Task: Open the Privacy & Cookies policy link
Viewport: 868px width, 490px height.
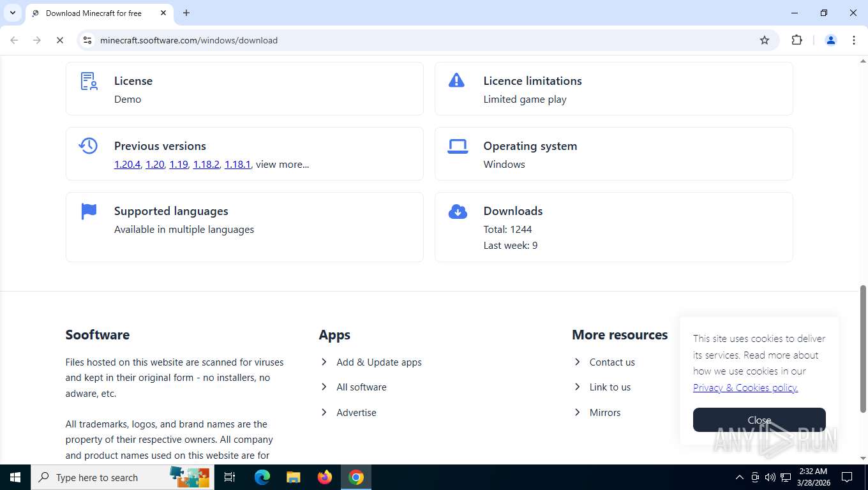Action: (x=745, y=387)
